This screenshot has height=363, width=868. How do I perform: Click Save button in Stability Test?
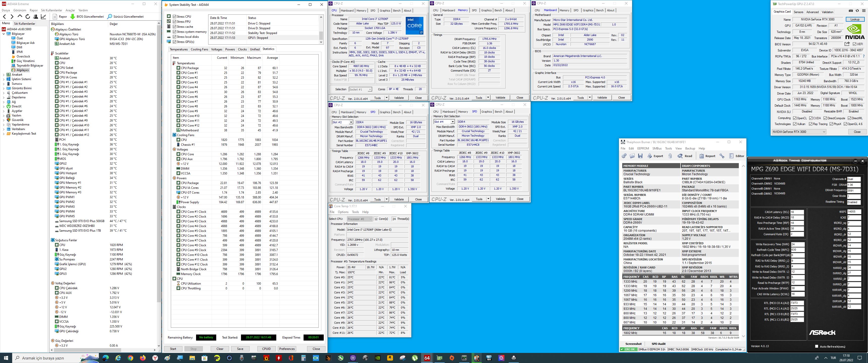click(x=240, y=349)
